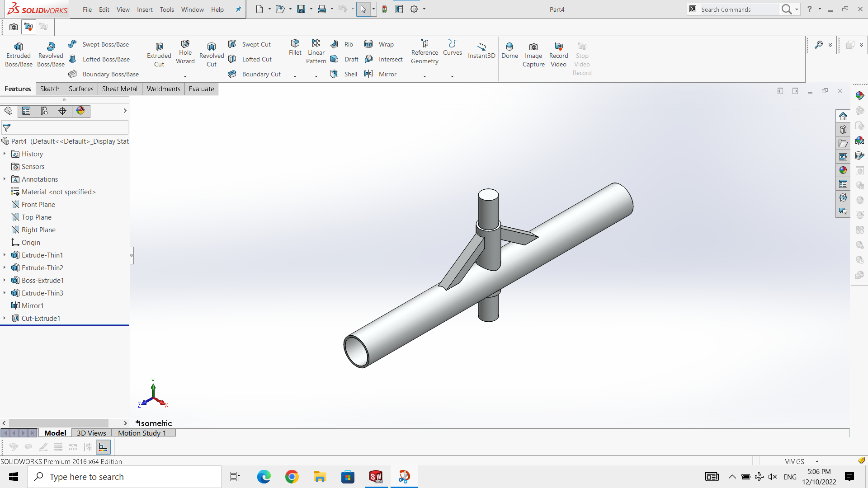Select the Extruded Cut tool
The height and width of the screenshot is (488, 868).
click(x=159, y=55)
